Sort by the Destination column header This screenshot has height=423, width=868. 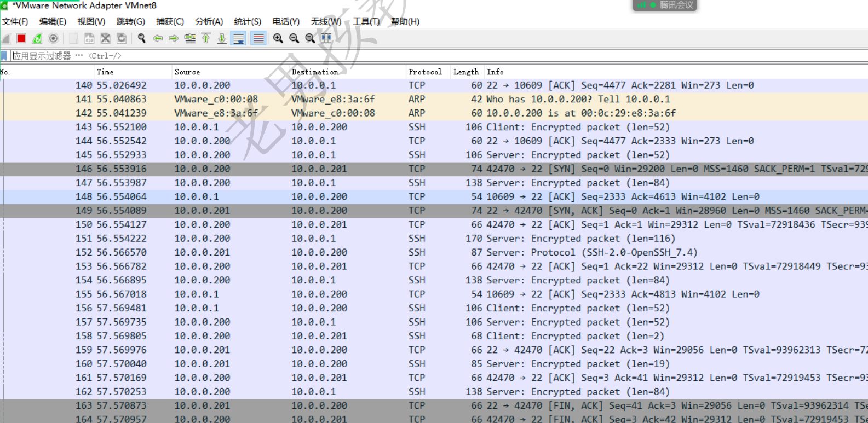click(347, 72)
